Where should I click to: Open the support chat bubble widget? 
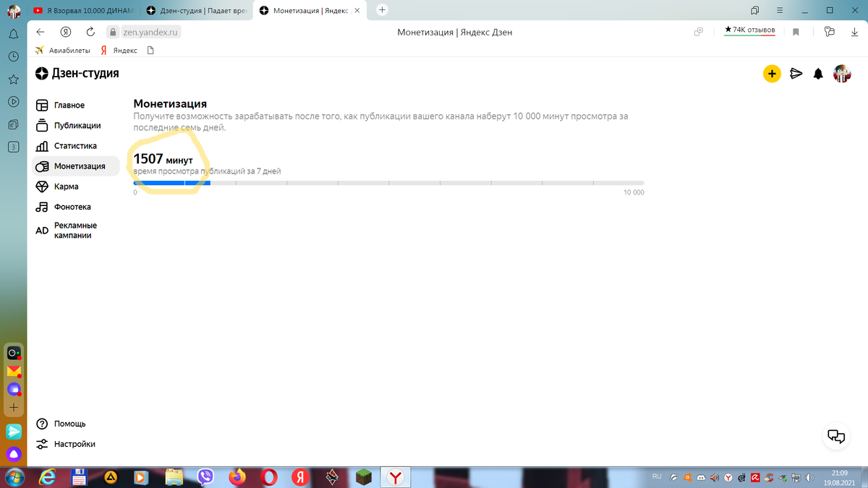(836, 436)
